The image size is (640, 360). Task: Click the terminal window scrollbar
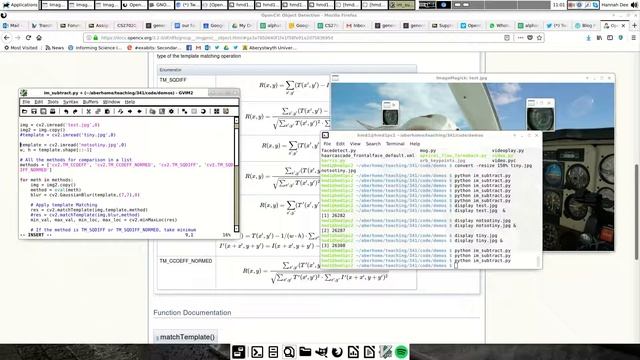(x=538, y=261)
